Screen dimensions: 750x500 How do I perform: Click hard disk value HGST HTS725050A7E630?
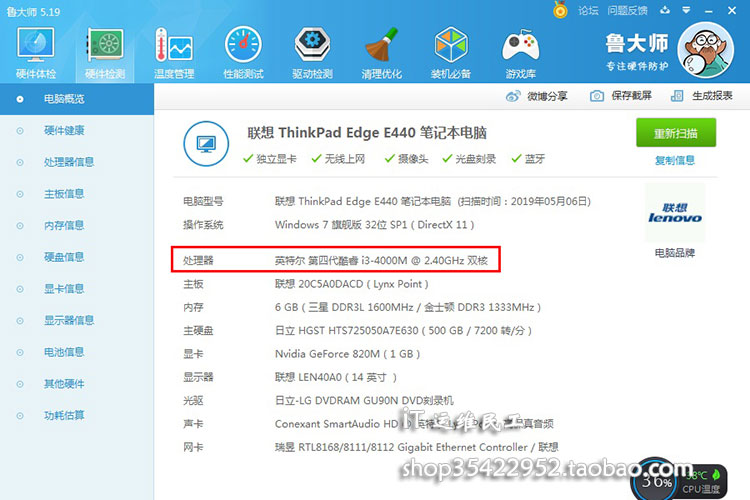coord(403,331)
